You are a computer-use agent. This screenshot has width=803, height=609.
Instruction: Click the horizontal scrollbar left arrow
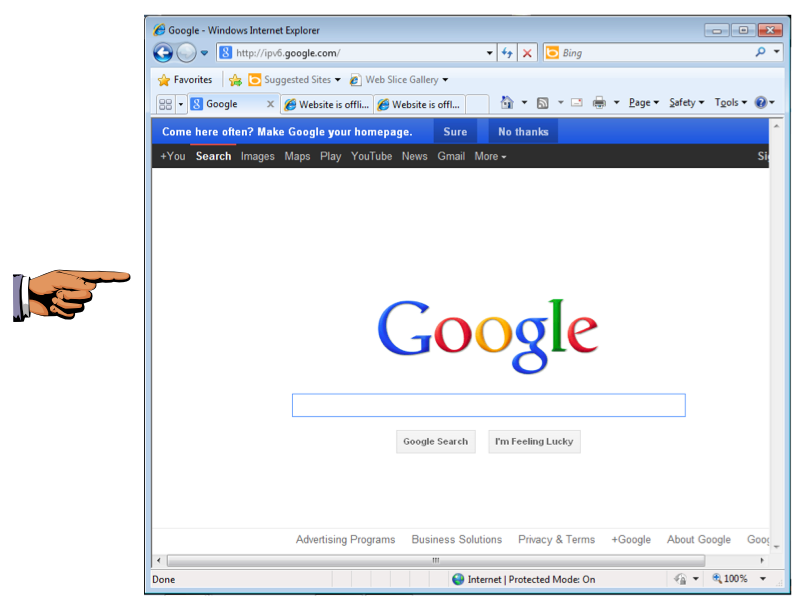coord(159,560)
